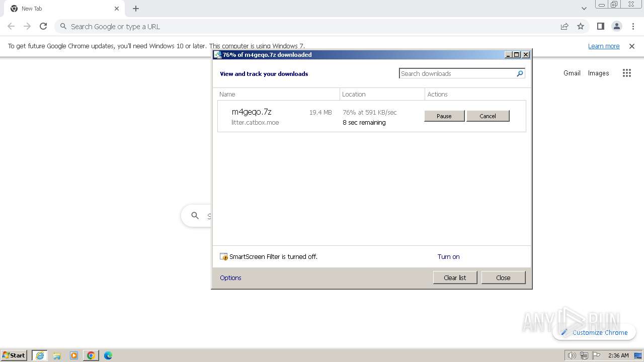Screen dimensions: 644x362
Task: Open Options link in downloads window
Action: pos(230,278)
